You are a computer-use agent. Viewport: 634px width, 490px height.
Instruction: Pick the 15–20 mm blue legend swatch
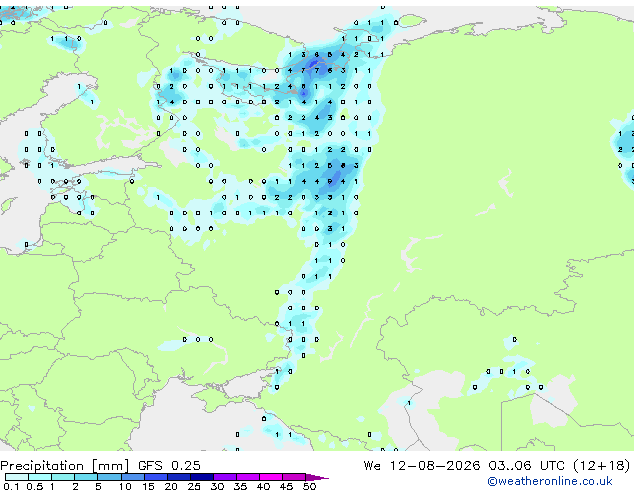(155, 477)
